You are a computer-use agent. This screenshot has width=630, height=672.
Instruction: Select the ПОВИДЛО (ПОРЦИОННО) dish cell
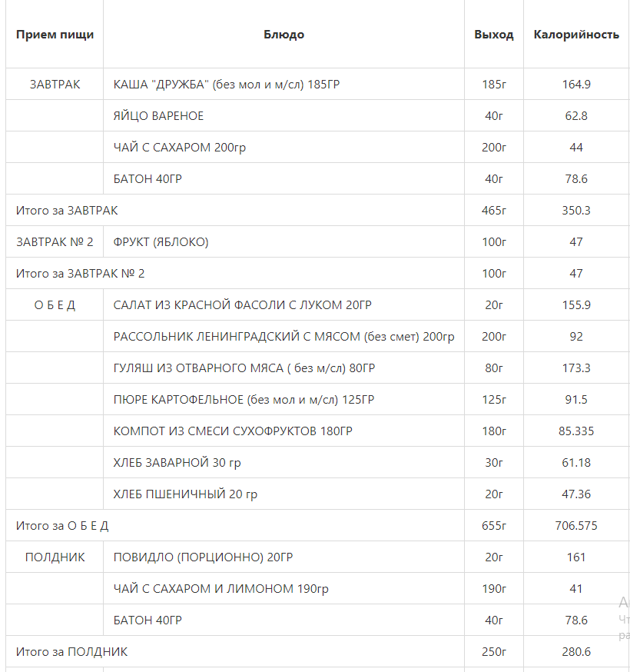(203, 557)
